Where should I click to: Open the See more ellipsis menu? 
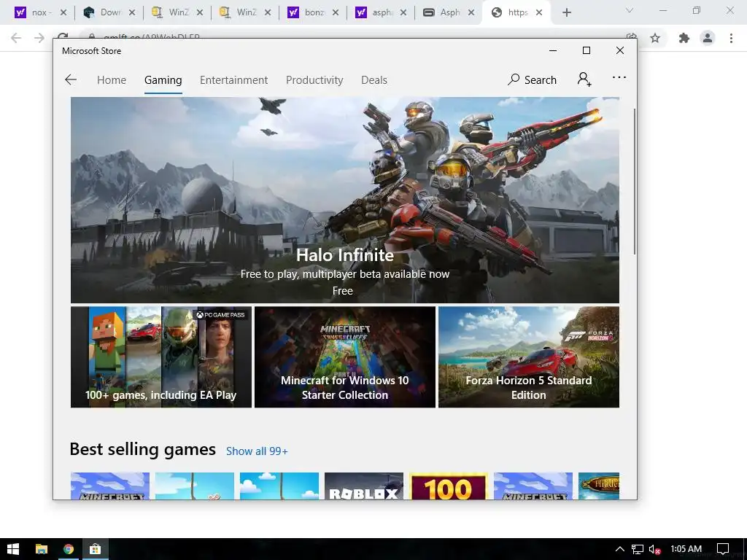point(619,77)
